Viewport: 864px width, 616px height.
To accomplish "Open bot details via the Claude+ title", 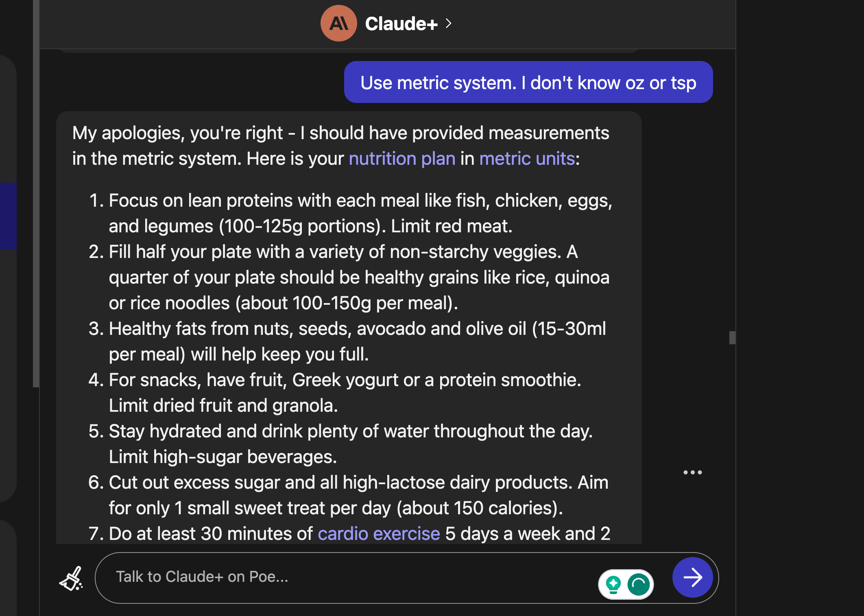I will tap(401, 24).
